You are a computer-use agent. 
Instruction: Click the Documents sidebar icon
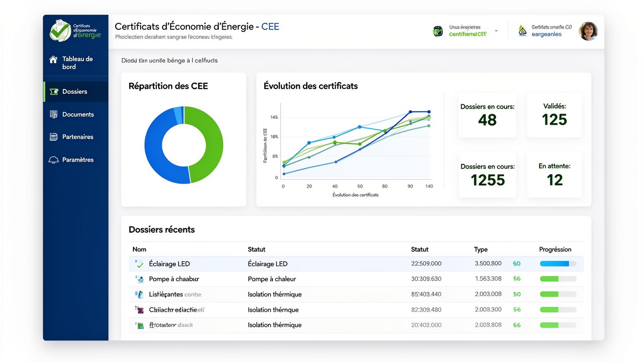(53, 114)
